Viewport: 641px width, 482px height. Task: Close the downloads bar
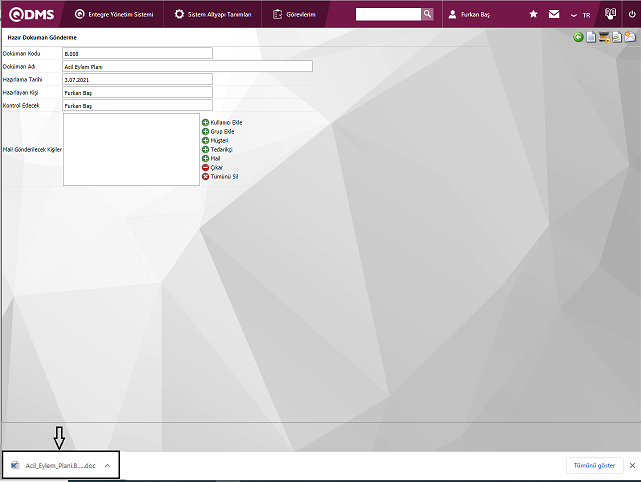pos(632,465)
